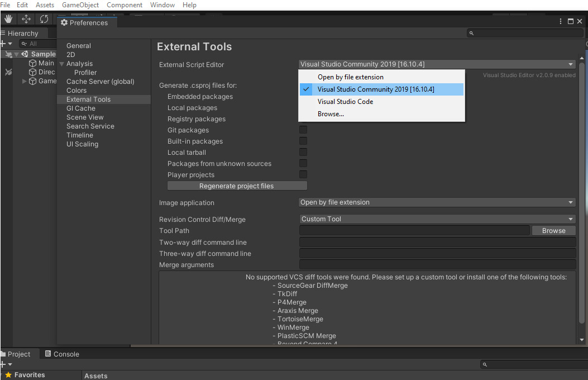
Task: Open the Hierarchy create (+) menu
Action: coord(6,44)
